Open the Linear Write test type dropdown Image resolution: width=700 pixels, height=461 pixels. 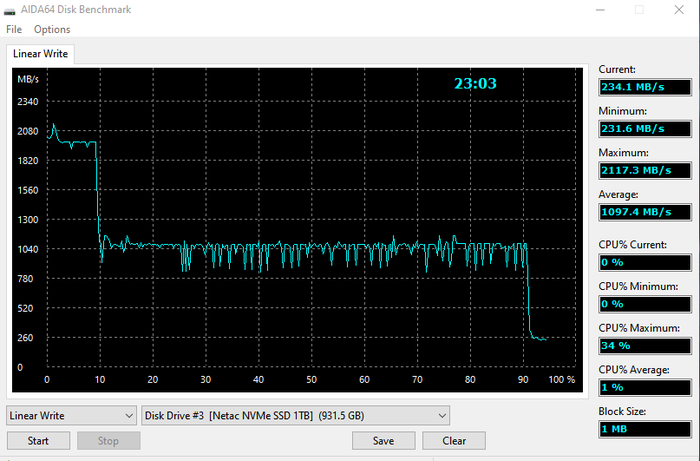point(71,415)
